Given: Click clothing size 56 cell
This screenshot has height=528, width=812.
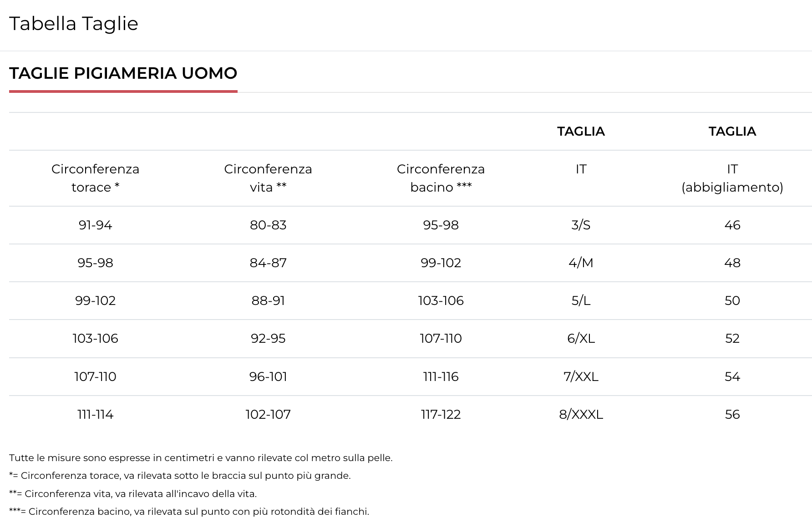Looking at the screenshot, I should [x=732, y=414].
